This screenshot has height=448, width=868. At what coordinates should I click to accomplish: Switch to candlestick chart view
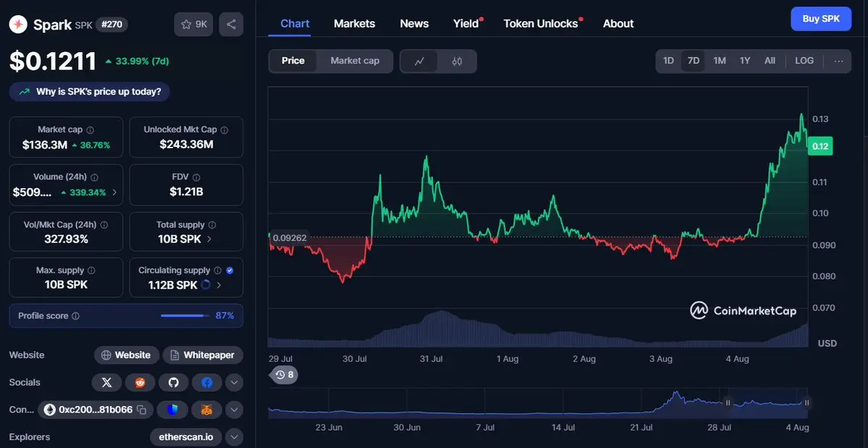pos(457,62)
